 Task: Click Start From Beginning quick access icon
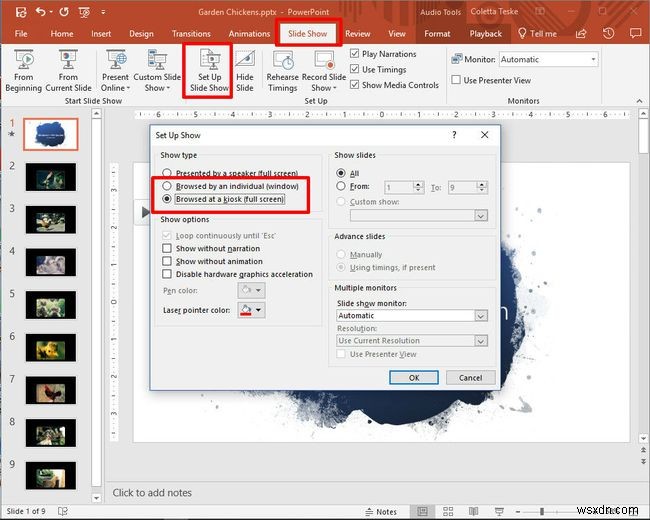coord(84,12)
